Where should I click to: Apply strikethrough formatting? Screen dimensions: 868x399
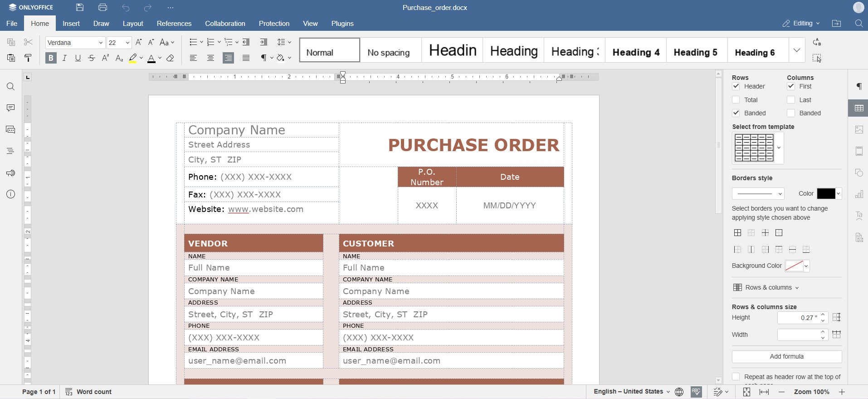(92, 58)
